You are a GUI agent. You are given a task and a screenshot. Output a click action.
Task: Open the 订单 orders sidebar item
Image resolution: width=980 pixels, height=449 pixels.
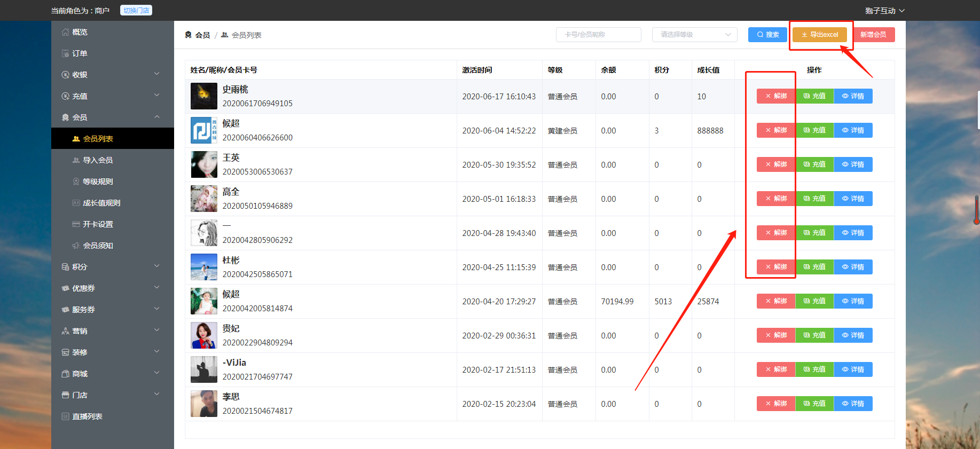tap(113, 53)
